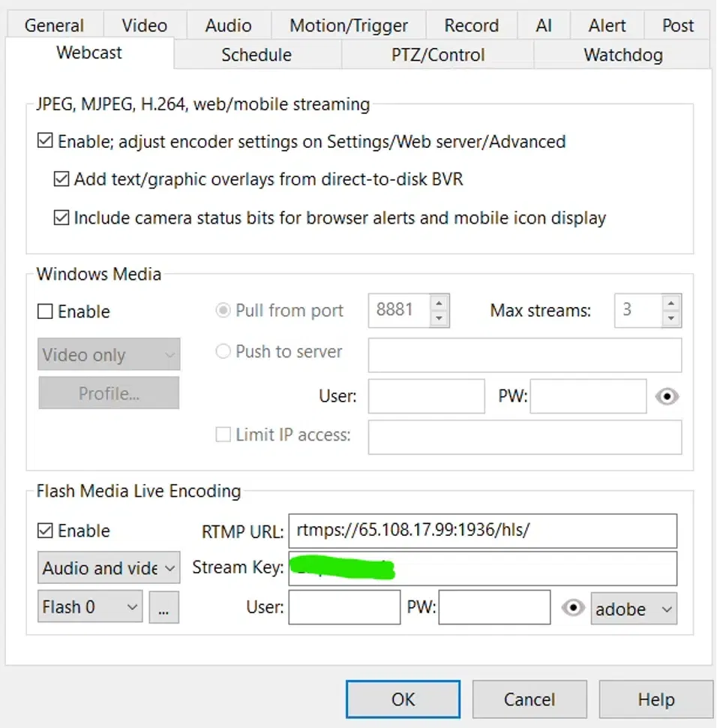The image size is (717, 728).
Task: Switch to the Motion/Trigger tab
Action: tap(349, 26)
